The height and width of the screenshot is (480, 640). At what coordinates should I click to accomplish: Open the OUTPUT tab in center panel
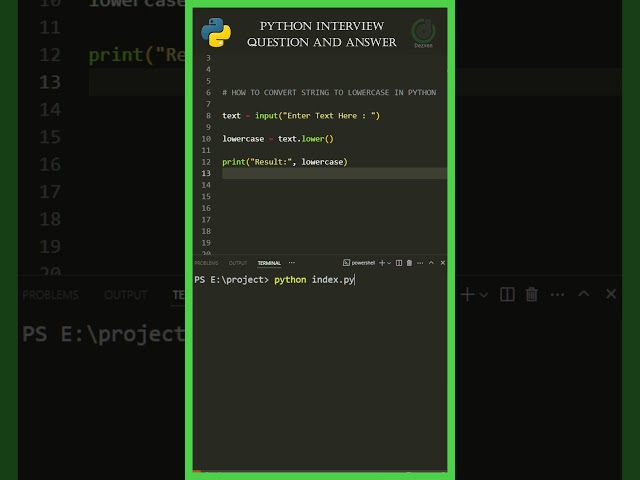238,263
